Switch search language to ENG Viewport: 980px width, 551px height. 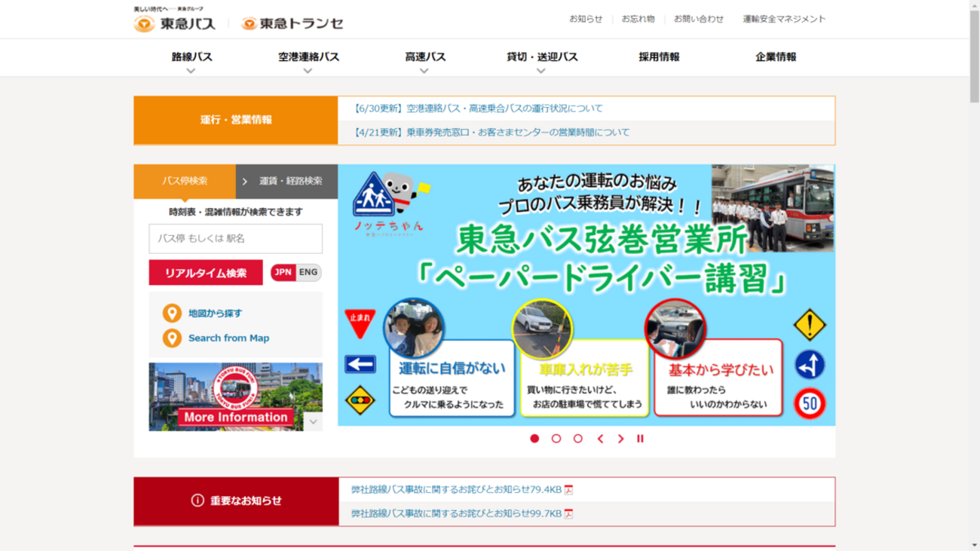coord(308,272)
